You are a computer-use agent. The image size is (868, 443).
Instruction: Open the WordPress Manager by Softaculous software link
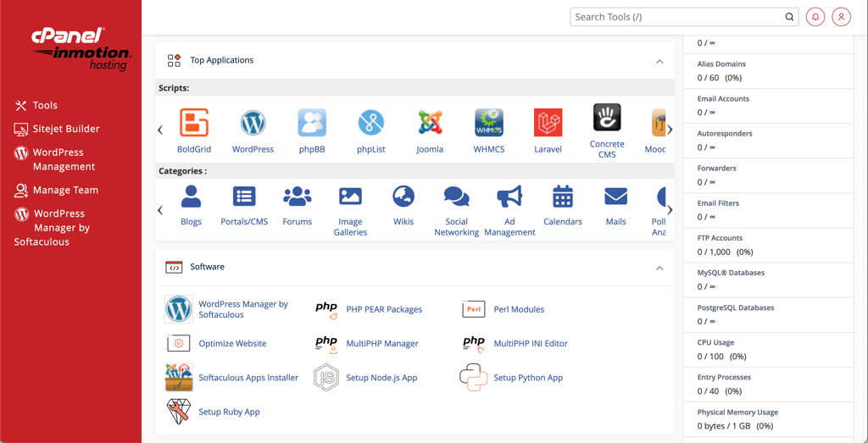click(x=243, y=309)
